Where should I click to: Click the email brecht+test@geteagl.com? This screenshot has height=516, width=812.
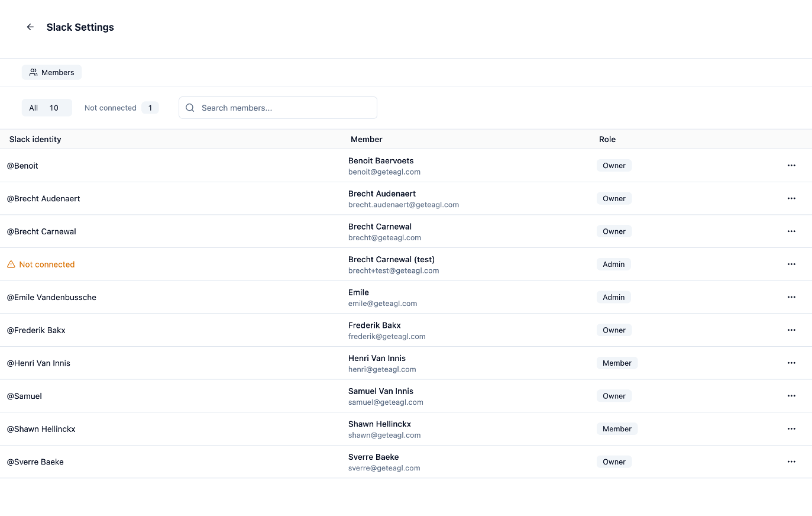pyautogui.click(x=393, y=270)
